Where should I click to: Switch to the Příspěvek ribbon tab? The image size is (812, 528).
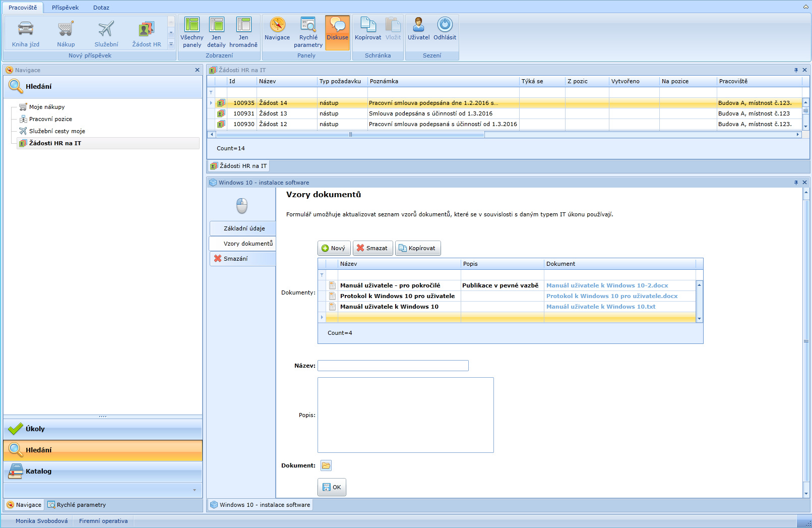pyautogui.click(x=65, y=8)
